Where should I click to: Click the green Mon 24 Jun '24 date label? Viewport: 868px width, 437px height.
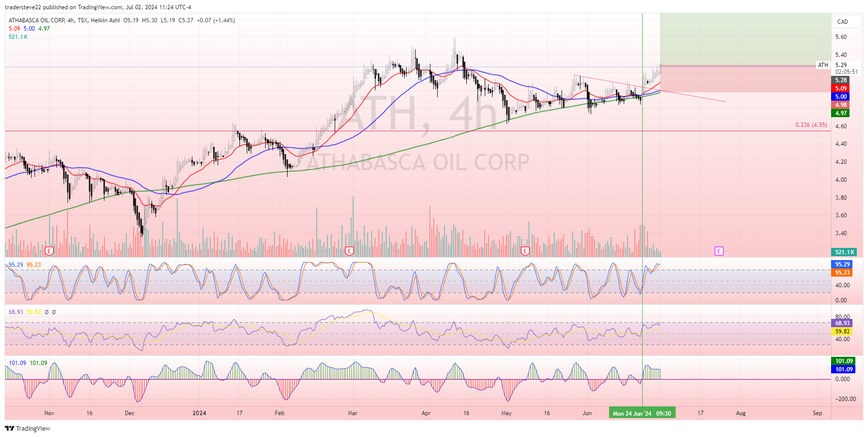(x=642, y=414)
